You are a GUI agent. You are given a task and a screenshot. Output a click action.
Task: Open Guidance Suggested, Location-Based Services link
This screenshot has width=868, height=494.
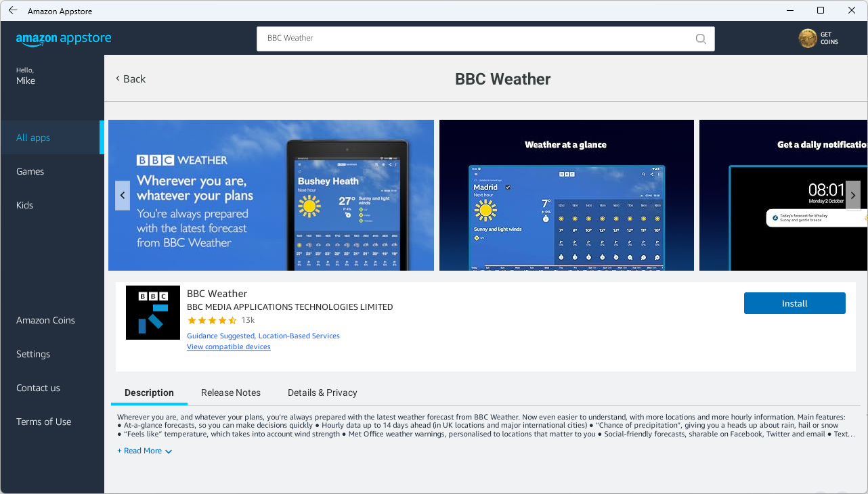(263, 336)
